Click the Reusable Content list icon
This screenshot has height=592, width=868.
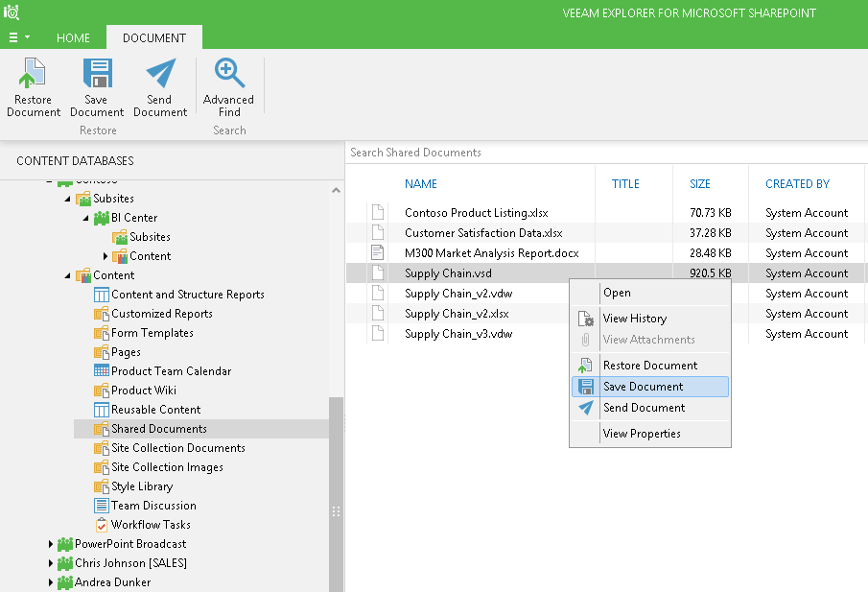coord(102,410)
